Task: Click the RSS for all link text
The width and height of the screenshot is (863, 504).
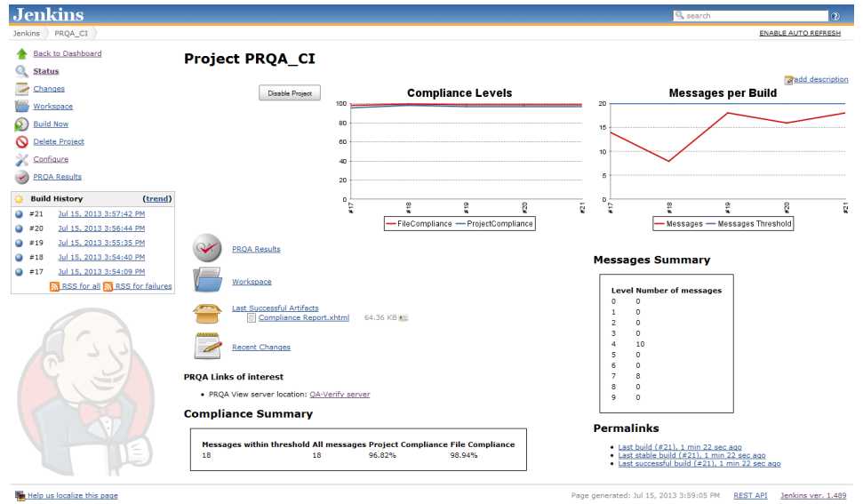Action: (x=81, y=286)
